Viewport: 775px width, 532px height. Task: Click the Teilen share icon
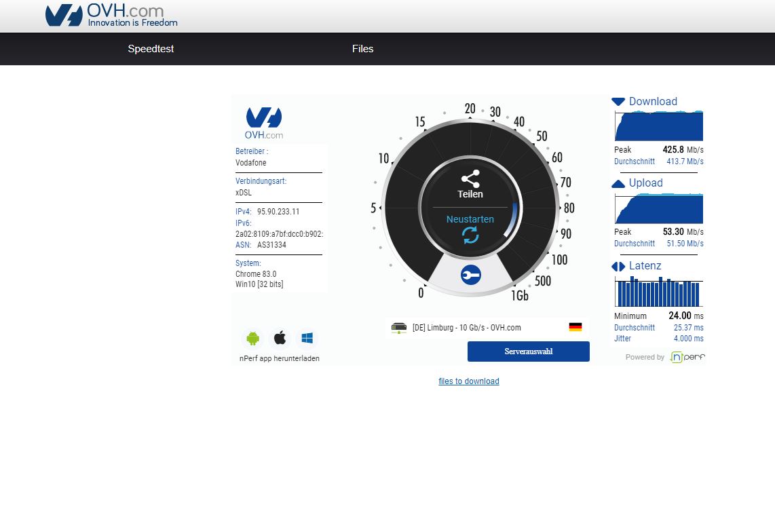[470, 178]
